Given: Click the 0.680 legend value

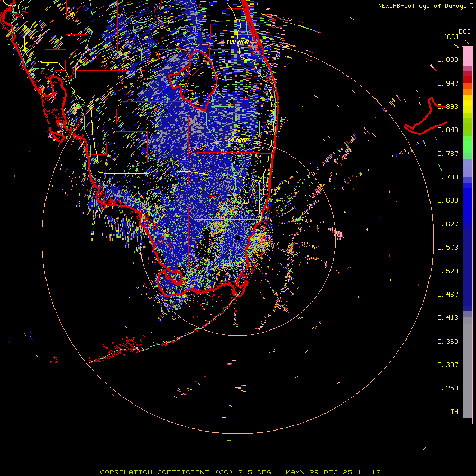Looking at the screenshot, I should coord(448,200).
